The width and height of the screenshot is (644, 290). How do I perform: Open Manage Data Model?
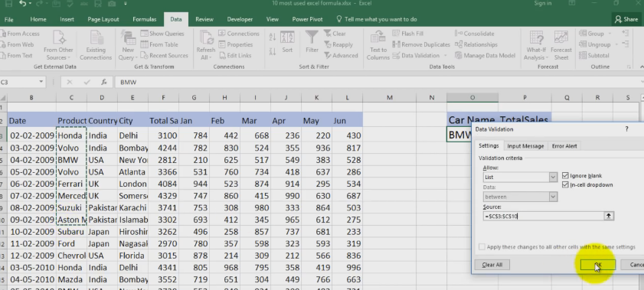[485, 55]
